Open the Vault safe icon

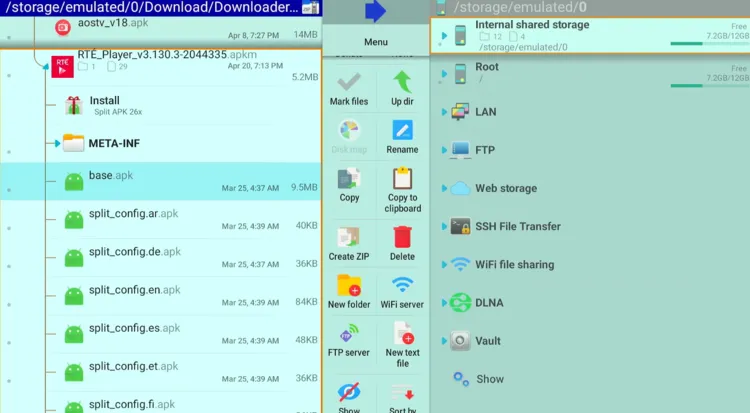pyautogui.click(x=460, y=341)
